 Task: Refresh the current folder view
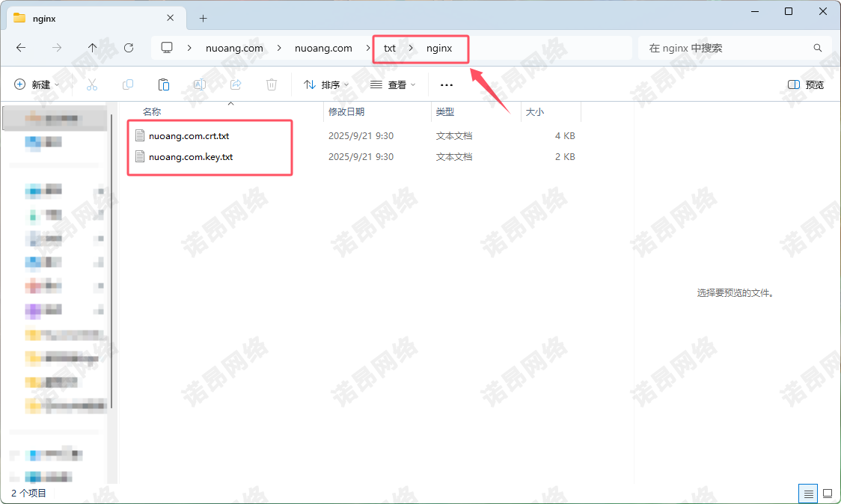click(129, 48)
